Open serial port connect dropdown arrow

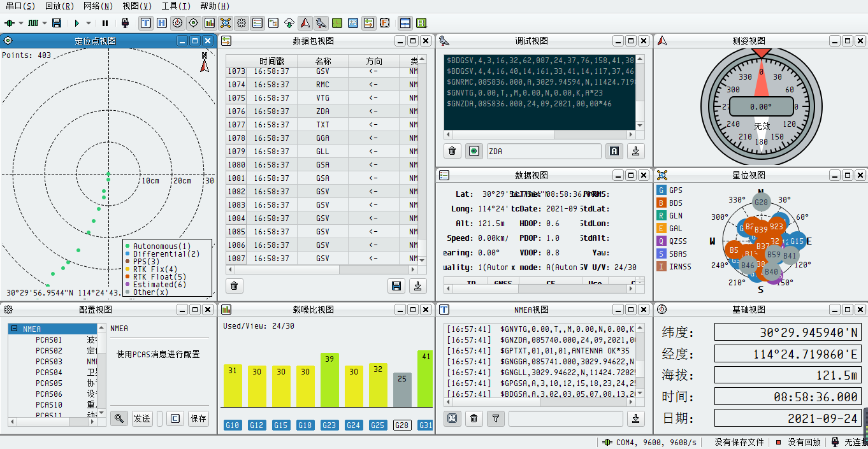(x=21, y=24)
